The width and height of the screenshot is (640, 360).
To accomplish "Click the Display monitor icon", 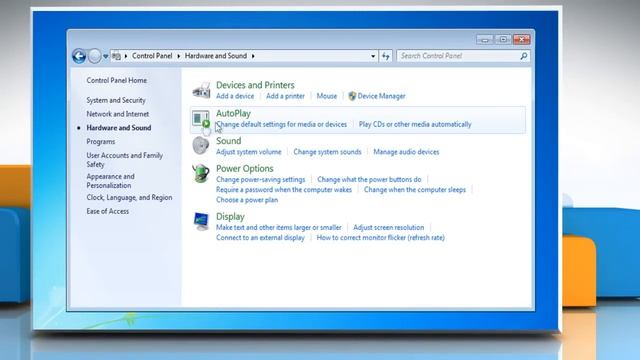I will [x=201, y=222].
